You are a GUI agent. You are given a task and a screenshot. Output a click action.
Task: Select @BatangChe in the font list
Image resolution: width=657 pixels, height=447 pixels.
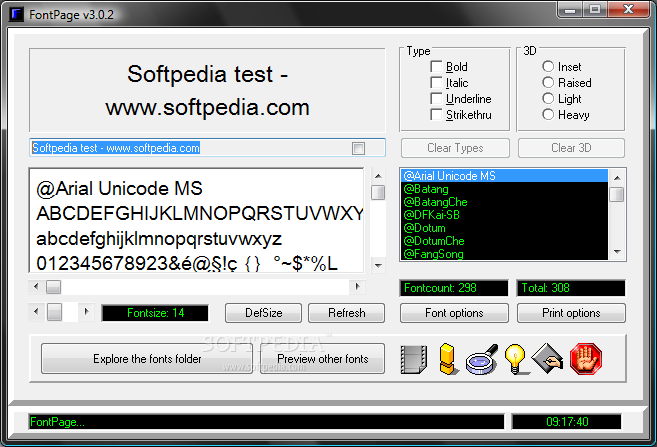pos(504,202)
